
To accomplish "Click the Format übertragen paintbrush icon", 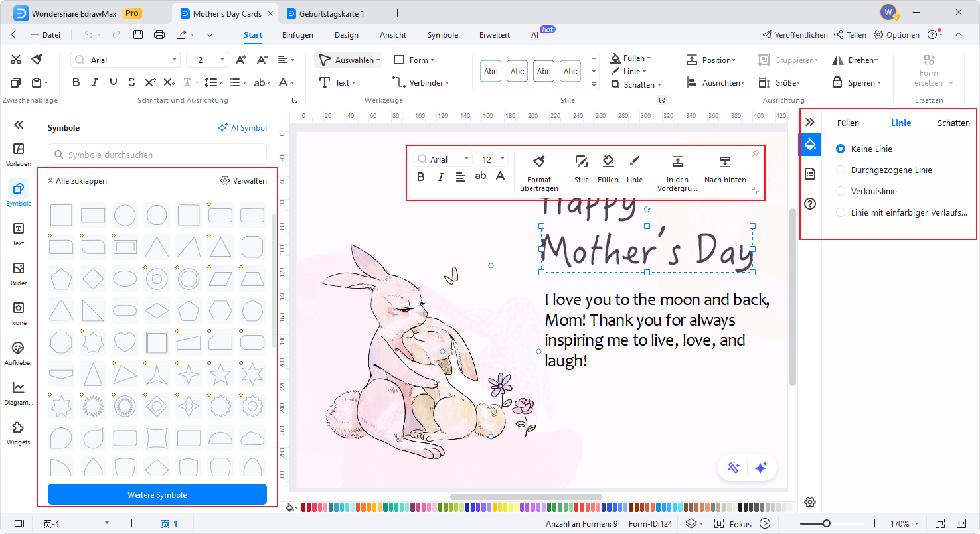I will 538,161.
